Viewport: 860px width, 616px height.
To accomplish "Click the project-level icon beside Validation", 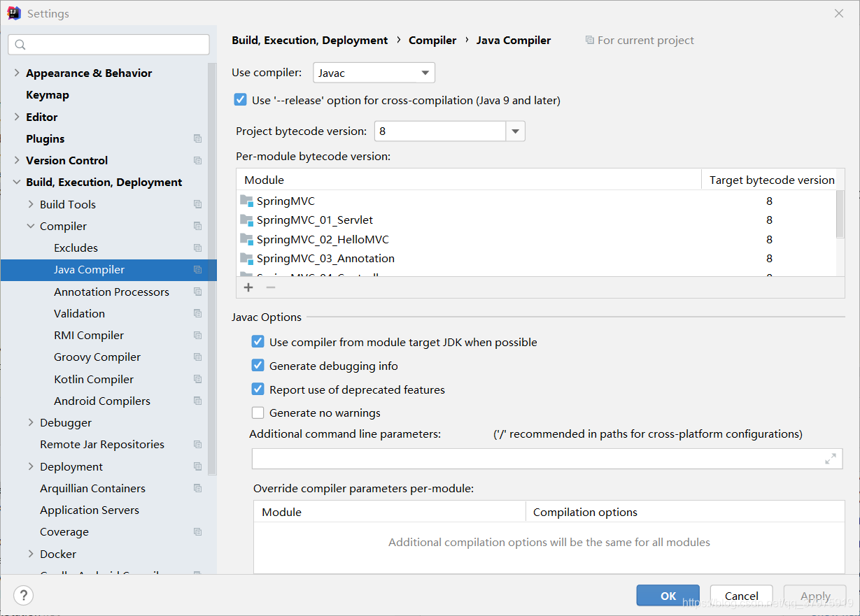I will (197, 313).
